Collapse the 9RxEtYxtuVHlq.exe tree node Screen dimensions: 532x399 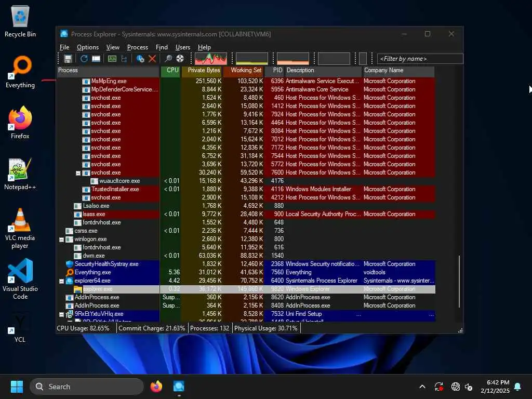(x=61, y=314)
